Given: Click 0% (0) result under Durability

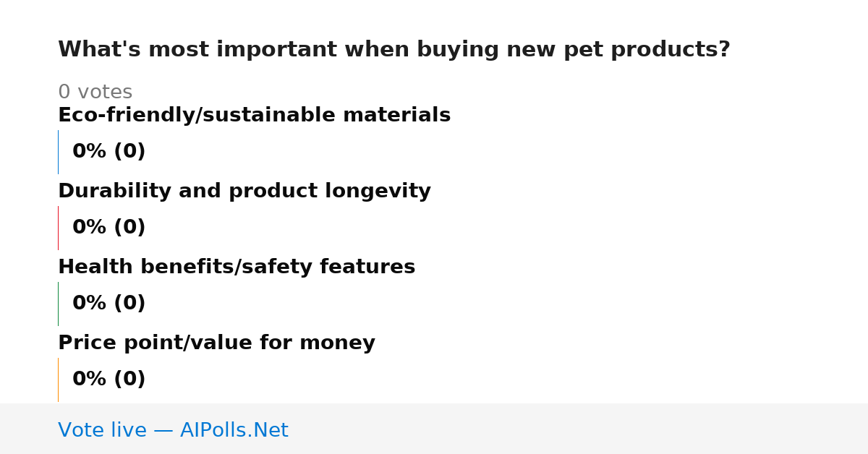Looking at the screenshot, I should click(109, 228).
